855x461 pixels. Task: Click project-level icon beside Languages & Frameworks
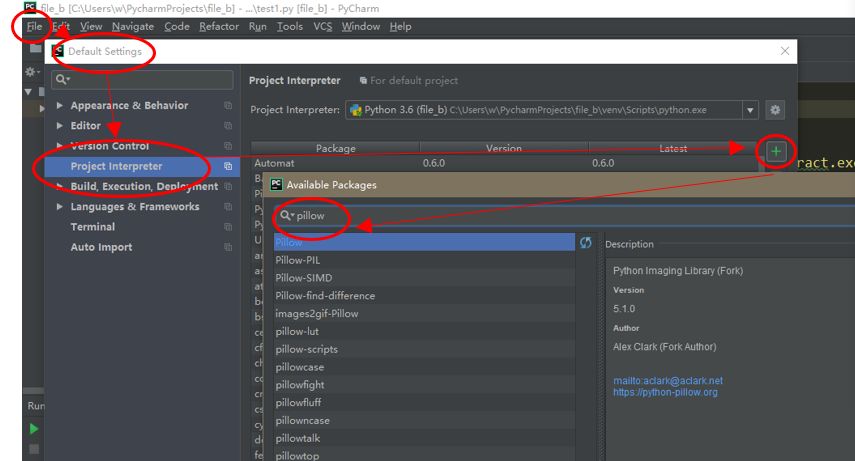pyautogui.click(x=228, y=207)
